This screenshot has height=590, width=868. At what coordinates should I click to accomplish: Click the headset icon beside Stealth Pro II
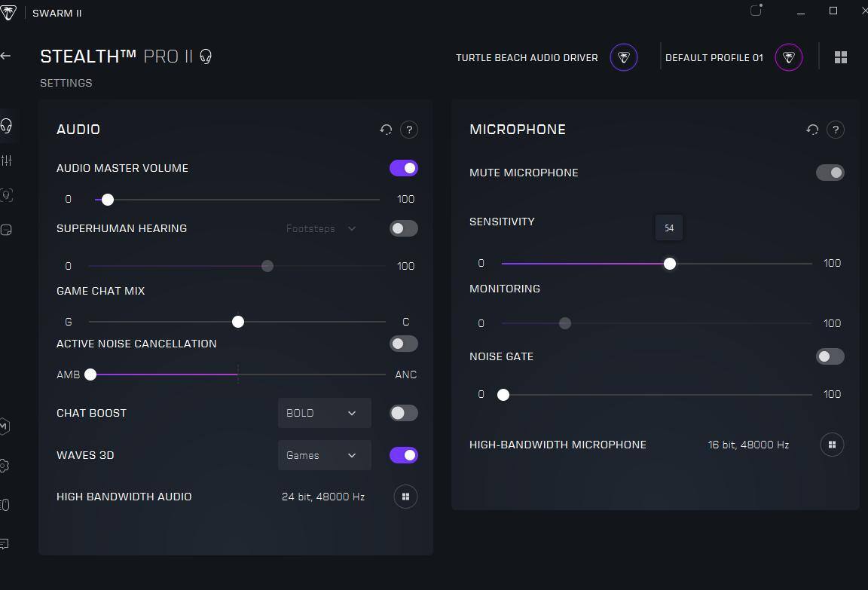click(x=206, y=57)
